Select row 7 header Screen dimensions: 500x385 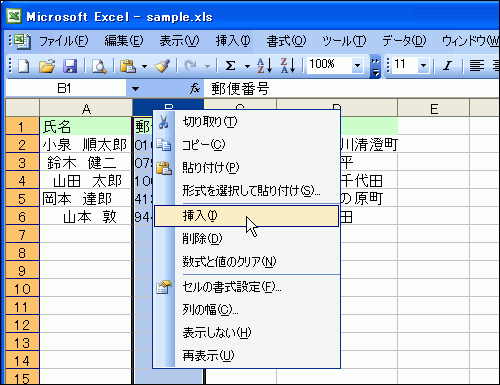click(x=22, y=234)
